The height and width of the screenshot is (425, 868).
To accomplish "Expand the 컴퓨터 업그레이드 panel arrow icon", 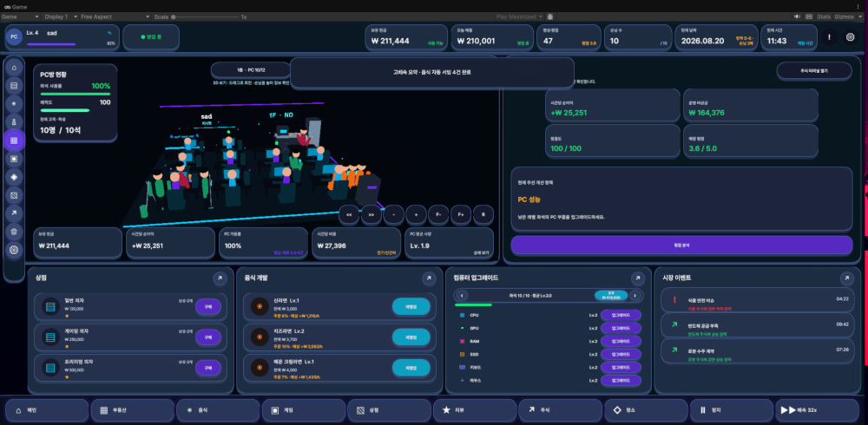I will pyautogui.click(x=638, y=278).
